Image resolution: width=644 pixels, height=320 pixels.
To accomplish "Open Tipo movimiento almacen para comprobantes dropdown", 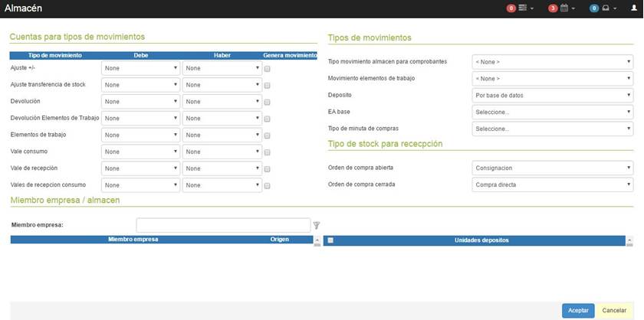I will [x=553, y=62].
